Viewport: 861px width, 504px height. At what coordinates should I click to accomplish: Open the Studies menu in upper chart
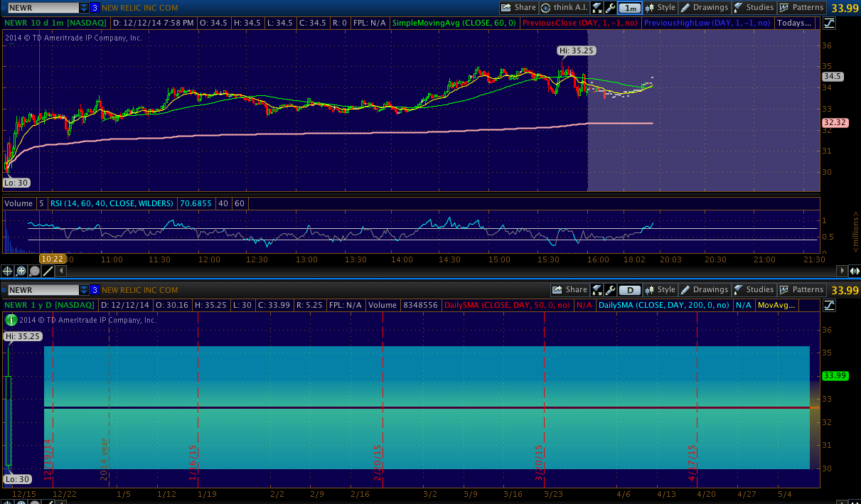(x=754, y=8)
